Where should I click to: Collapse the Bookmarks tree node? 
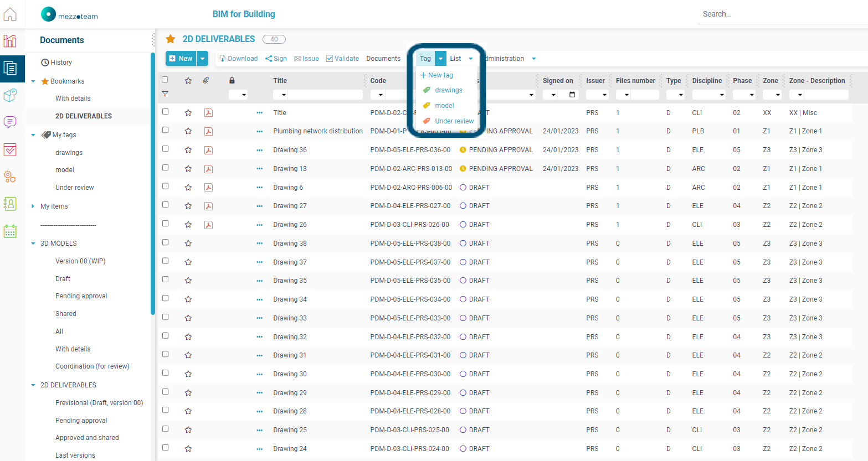(x=33, y=81)
